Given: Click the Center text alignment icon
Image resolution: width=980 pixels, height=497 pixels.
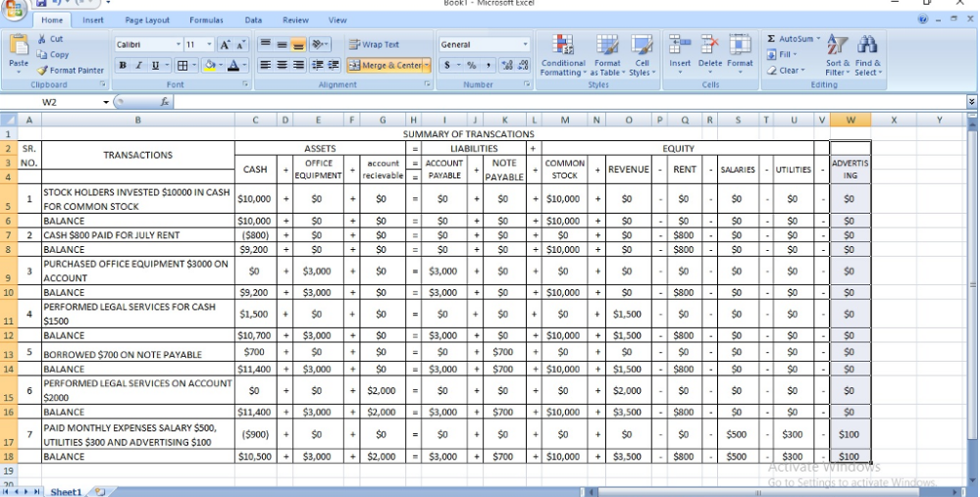Looking at the screenshot, I should pos(282,66).
